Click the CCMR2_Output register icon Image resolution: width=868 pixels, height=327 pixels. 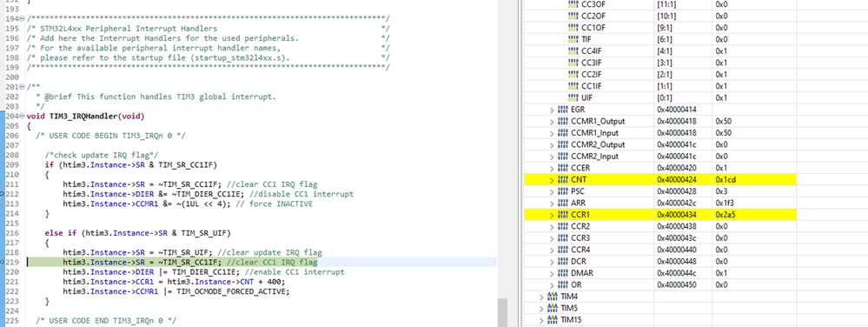[562, 144]
